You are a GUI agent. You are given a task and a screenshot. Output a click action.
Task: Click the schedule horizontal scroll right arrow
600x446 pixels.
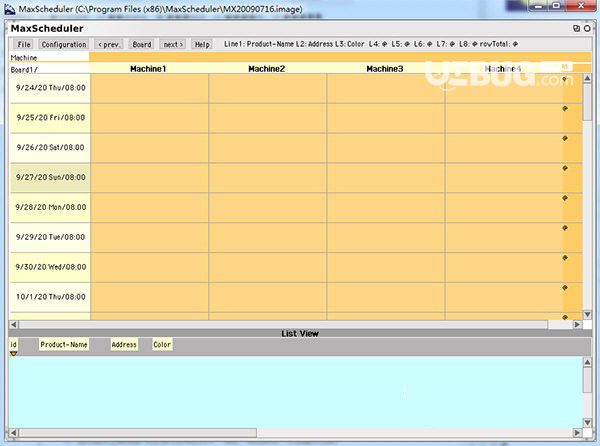577,324
